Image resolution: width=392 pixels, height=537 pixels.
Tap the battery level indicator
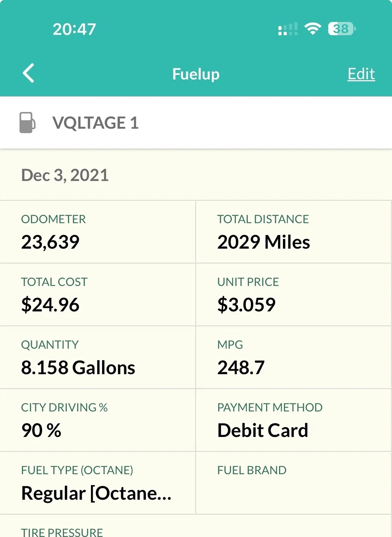click(x=342, y=29)
